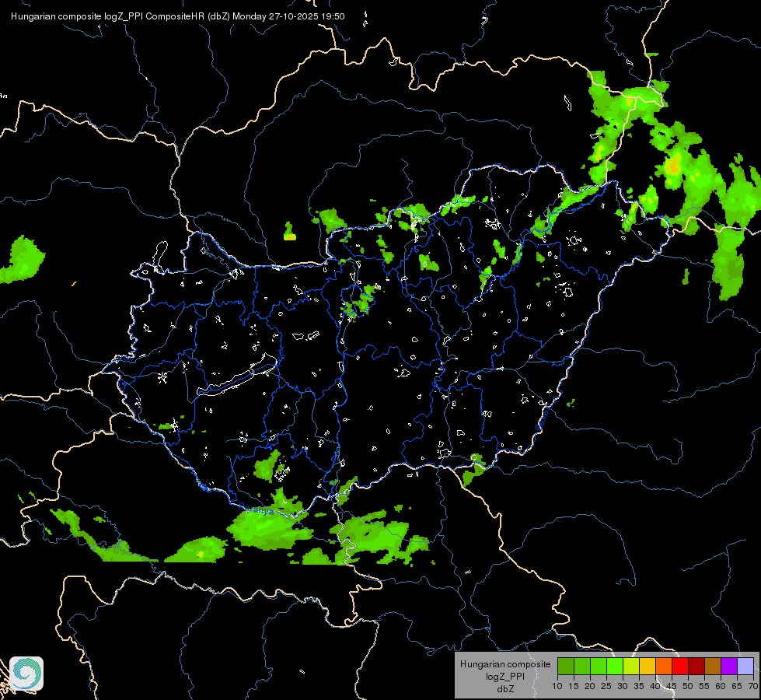Image resolution: width=761 pixels, height=700 pixels.
Task: Click the swirl logo icon bottom-left
Action: tap(26, 674)
